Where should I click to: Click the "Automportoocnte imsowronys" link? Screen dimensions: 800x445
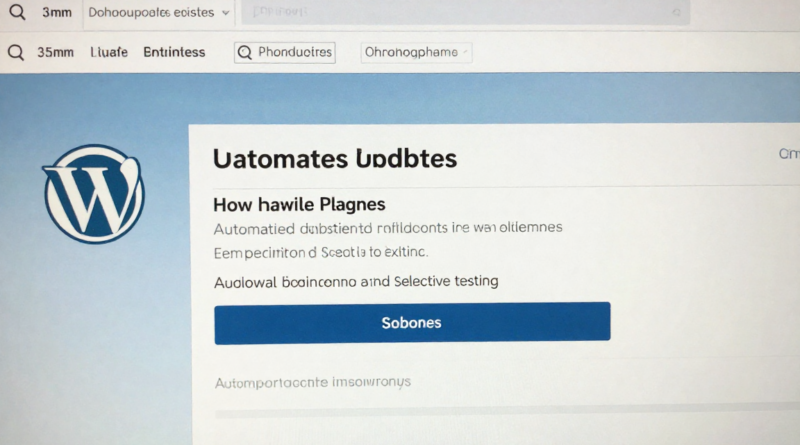click(313, 382)
